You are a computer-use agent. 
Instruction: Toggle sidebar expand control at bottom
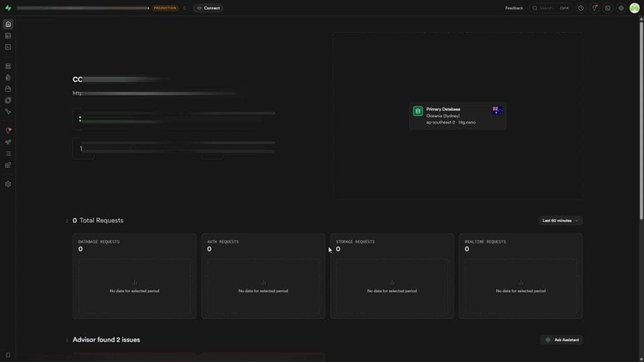click(8, 355)
